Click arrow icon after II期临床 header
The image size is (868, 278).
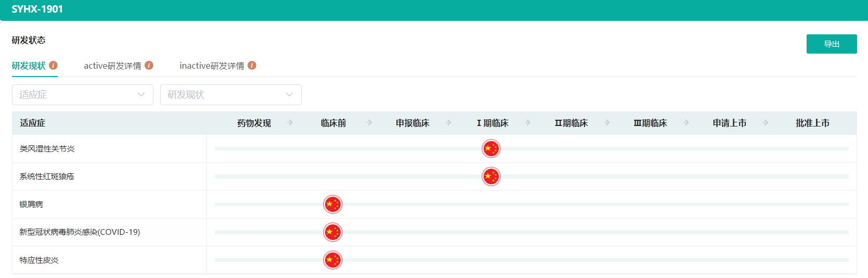(607, 123)
